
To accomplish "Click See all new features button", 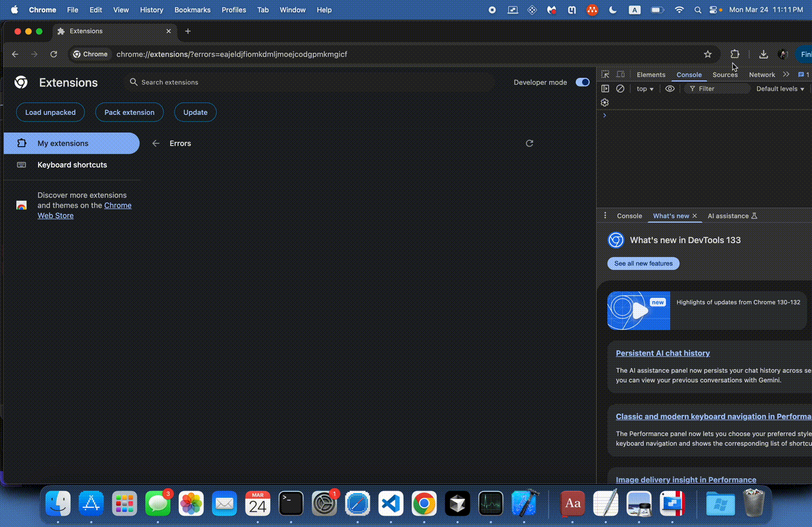I will [643, 263].
